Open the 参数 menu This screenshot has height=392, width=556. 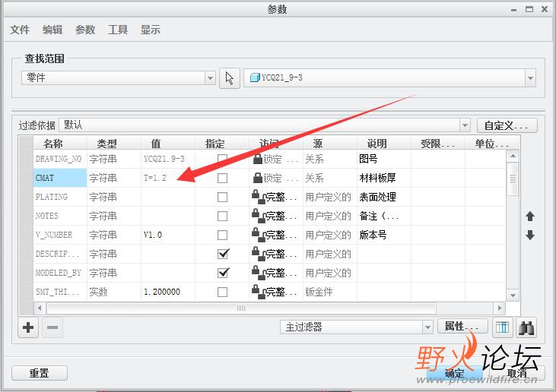pyautogui.click(x=85, y=30)
